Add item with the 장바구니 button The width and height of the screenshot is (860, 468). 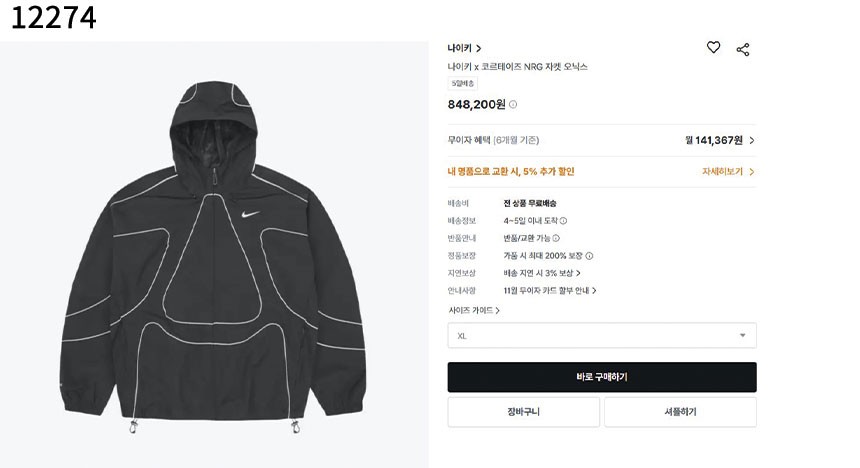click(x=523, y=412)
